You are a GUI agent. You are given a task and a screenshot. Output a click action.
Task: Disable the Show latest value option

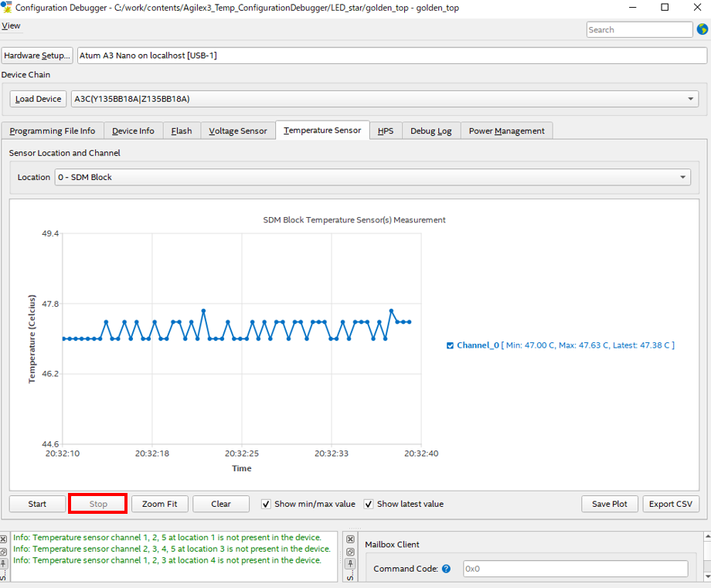pyautogui.click(x=369, y=504)
